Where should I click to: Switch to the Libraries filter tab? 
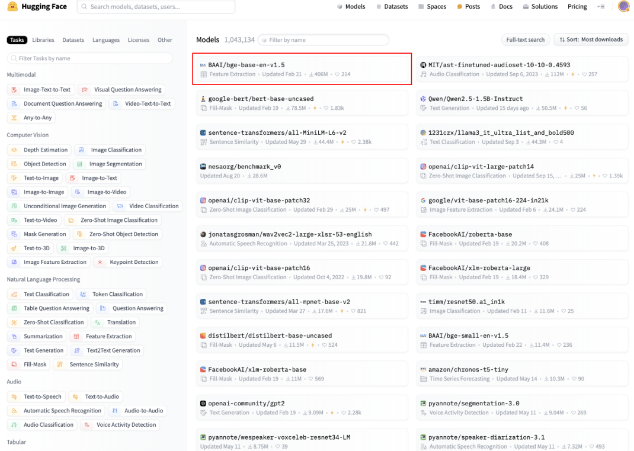tap(43, 40)
